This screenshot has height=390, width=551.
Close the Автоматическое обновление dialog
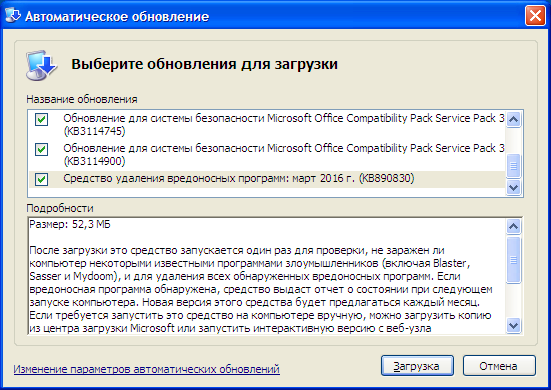(535, 16)
